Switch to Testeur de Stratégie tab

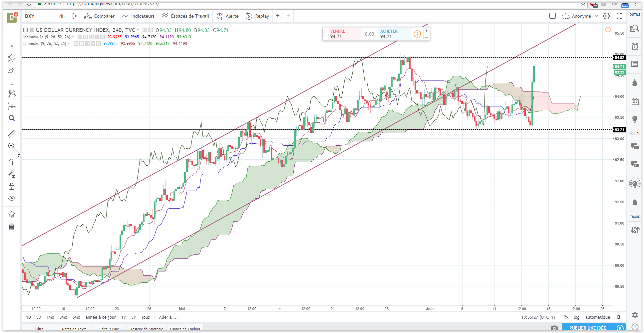[x=147, y=329]
